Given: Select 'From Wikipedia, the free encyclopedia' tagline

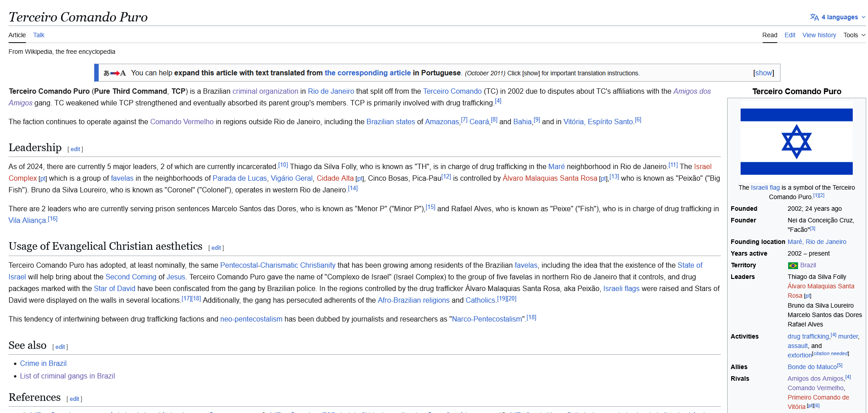Looking at the screenshot, I should click(x=62, y=52).
